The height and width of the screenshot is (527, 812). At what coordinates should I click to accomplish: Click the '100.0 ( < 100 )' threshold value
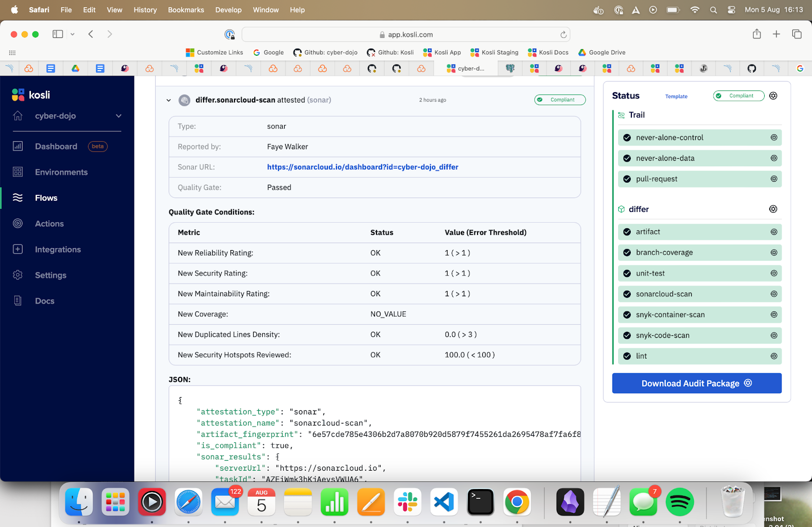point(469,355)
